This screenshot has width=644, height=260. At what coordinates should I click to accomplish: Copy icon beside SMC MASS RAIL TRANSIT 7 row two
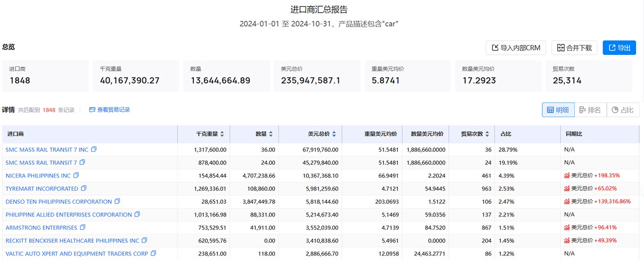(x=82, y=162)
